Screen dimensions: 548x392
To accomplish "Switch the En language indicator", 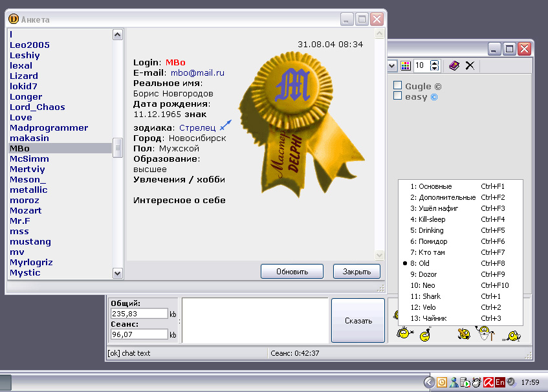I will pyautogui.click(x=499, y=382).
